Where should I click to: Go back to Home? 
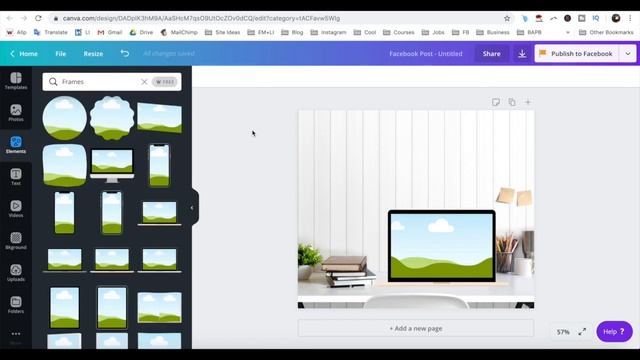pyautogui.click(x=24, y=53)
